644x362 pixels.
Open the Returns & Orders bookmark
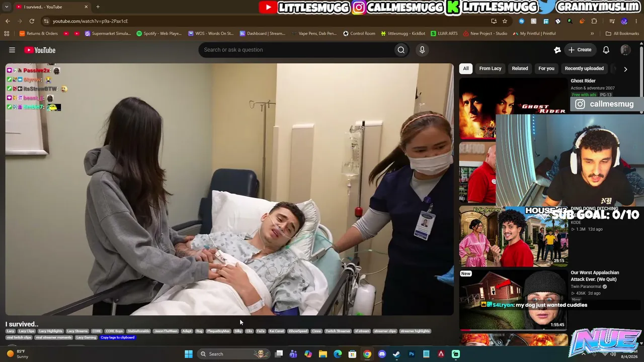coord(38,34)
